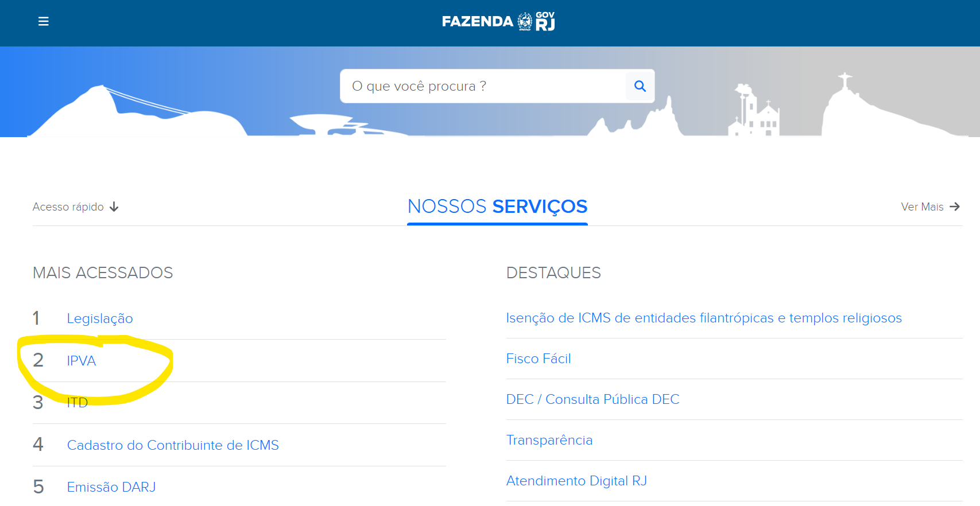This screenshot has height=506, width=980.
Task: Open the Emissão DARJ link
Action: (111, 487)
